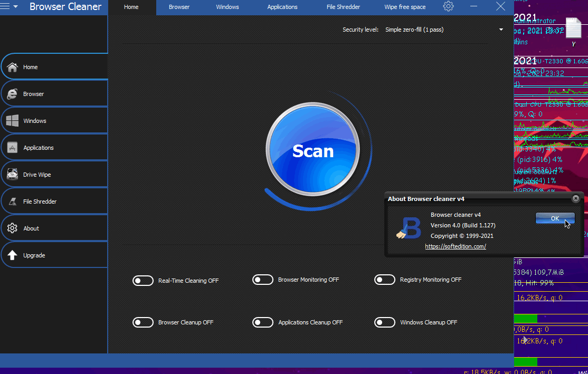Viewport: 588px width, 374px height.
Task: Open the softedition.com link
Action: tap(456, 246)
